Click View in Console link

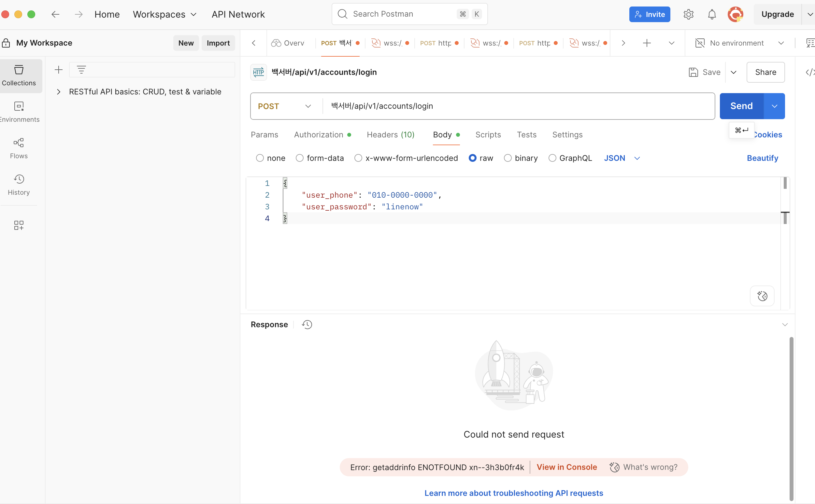(x=566, y=467)
